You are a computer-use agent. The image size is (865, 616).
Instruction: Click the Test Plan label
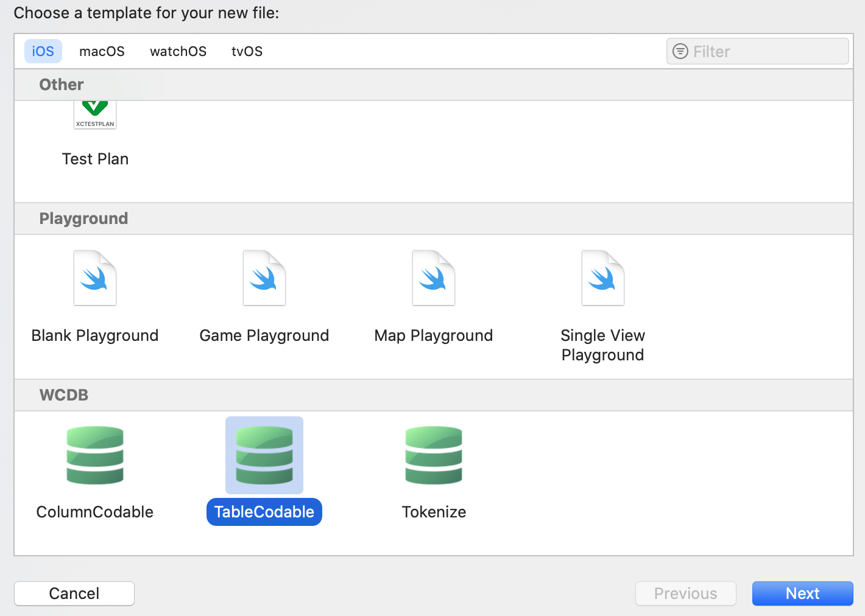click(96, 159)
